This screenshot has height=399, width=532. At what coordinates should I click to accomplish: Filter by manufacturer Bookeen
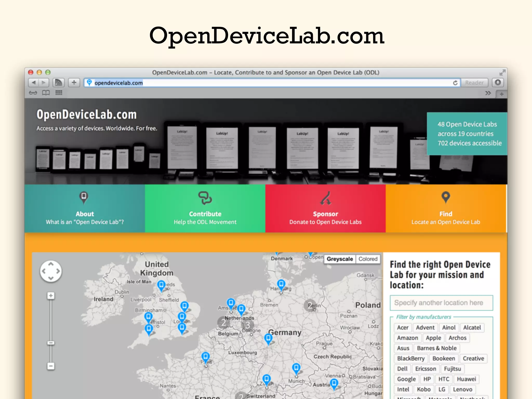pos(444,358)
